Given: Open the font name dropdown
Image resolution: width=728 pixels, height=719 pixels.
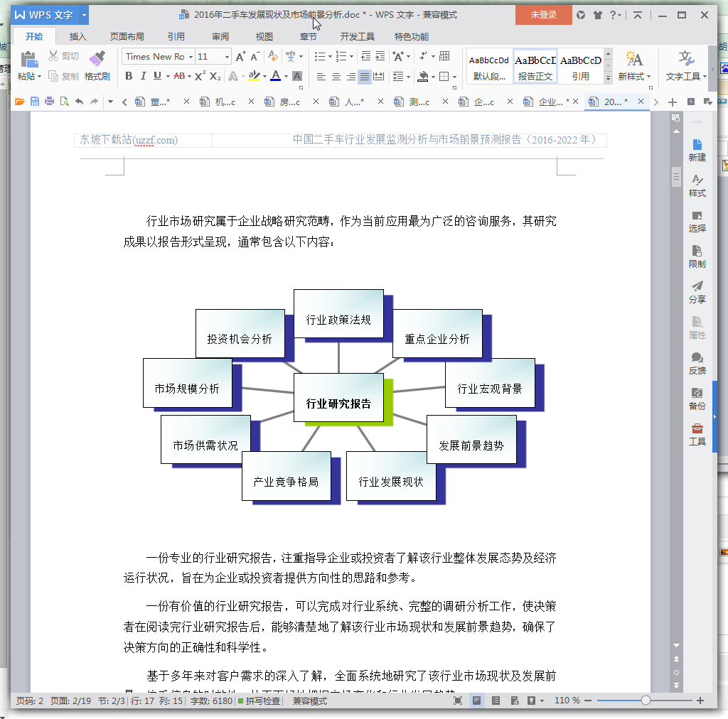Looking at the screenshot, I should pos(191,57).
